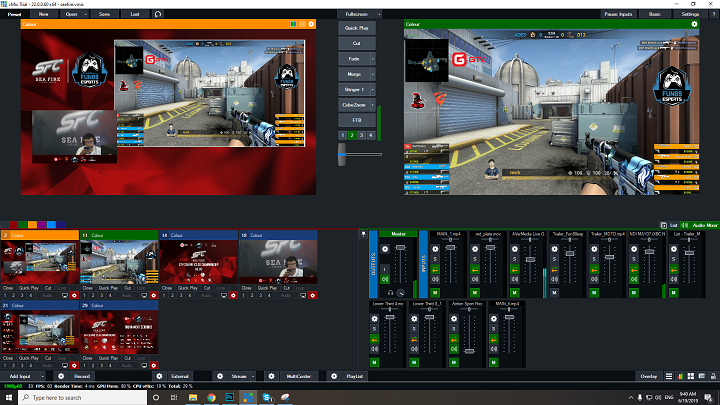Image resolution: width=720 pixels, height=405 pixels.
Task: Click Close on input 11
Action: [87, 288]
